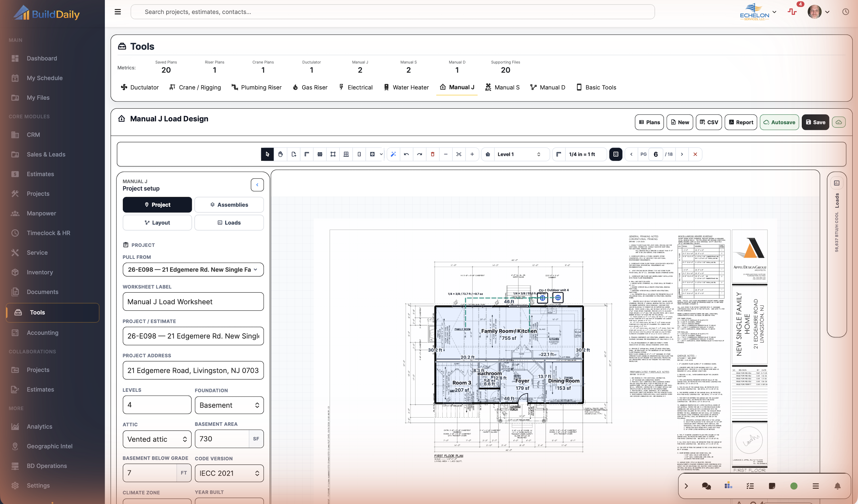Viewport: 858px width, 504px height.
Task: Open the Pull From project dropdown
Action: [x=193, y=269]
